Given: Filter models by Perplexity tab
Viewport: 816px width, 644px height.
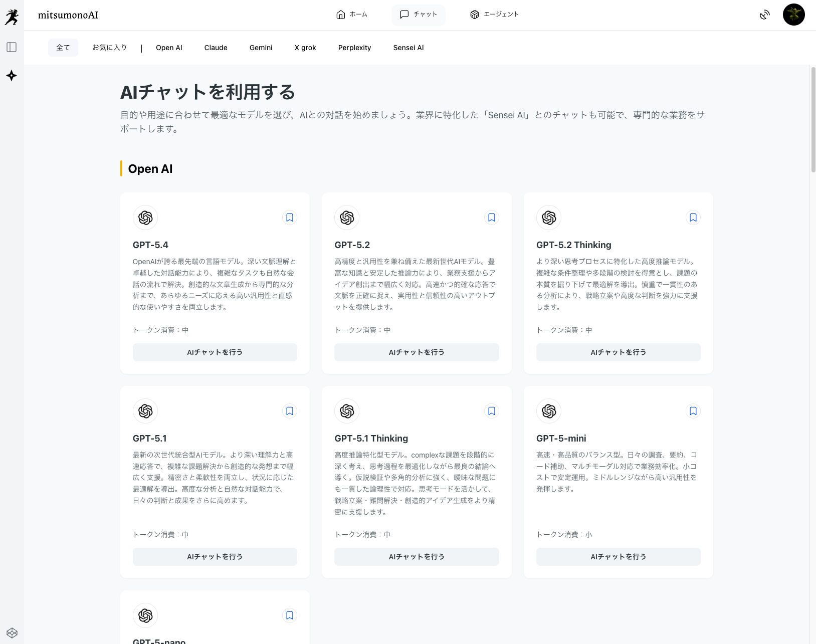Looking at the screenshot, I should point(355,48).
